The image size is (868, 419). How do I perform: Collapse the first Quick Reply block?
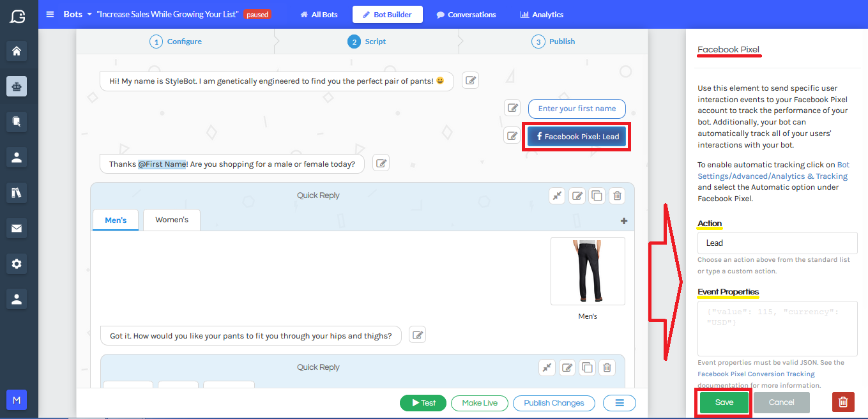[x=558, y=196]
